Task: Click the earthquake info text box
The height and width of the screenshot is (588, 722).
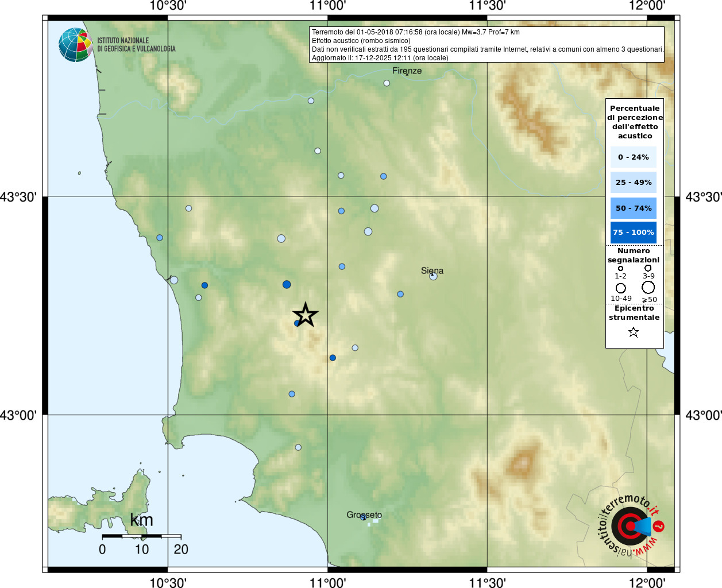Action: click(x=487, y=45)
